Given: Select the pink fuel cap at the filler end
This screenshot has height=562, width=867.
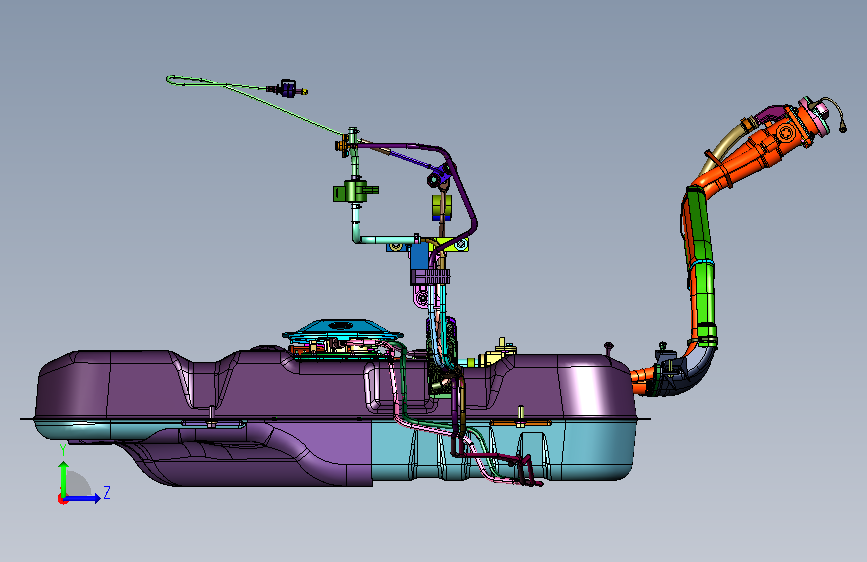Looking at the screenshot, I should [816, 115].
